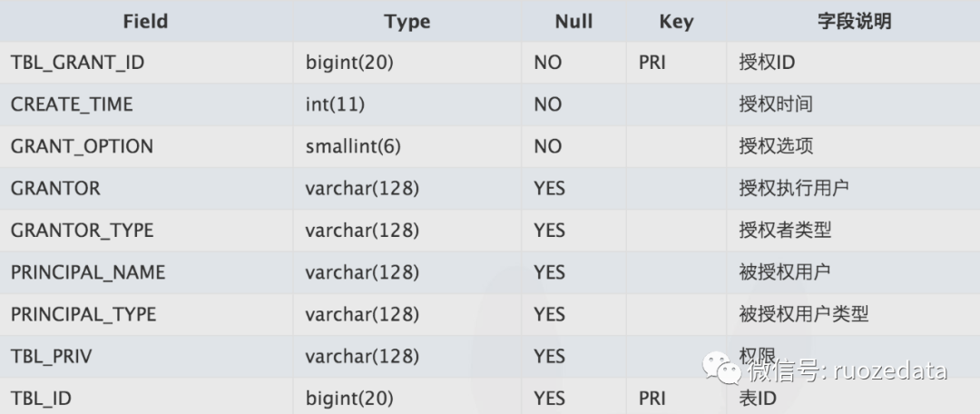Click the 授权时间 description text
Screen dimensions: 980x414
776,104
